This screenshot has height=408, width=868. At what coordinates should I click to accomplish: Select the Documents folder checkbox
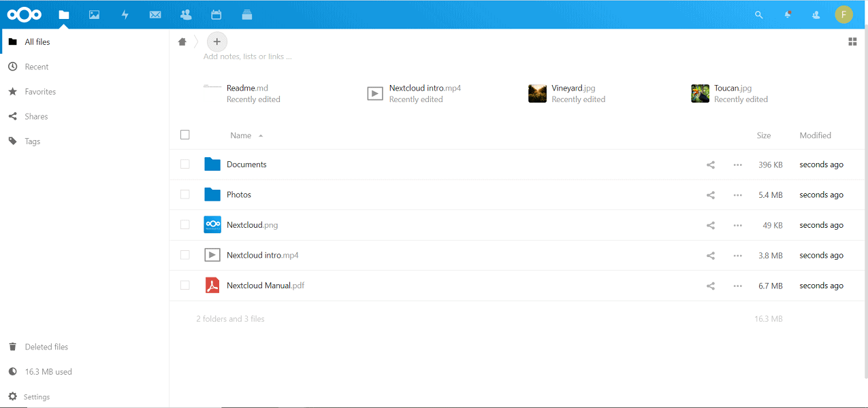(x=185, y=164)
